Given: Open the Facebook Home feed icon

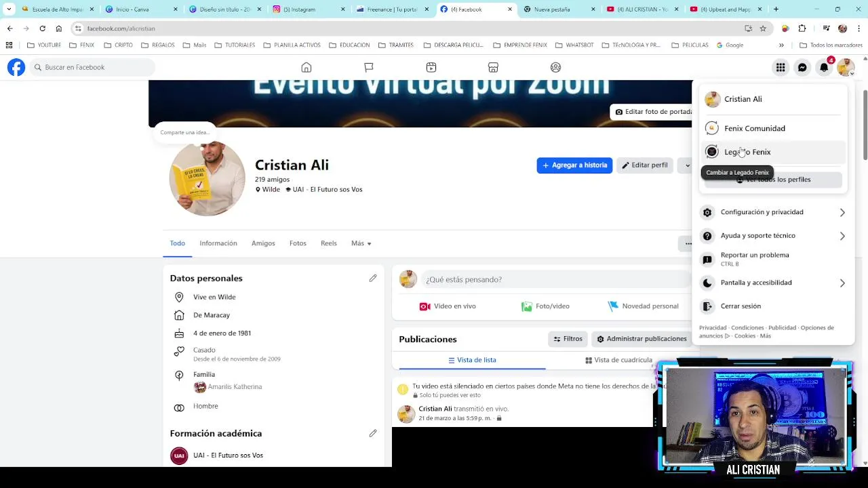Looking at the screenshot, I should pos(307,67).
